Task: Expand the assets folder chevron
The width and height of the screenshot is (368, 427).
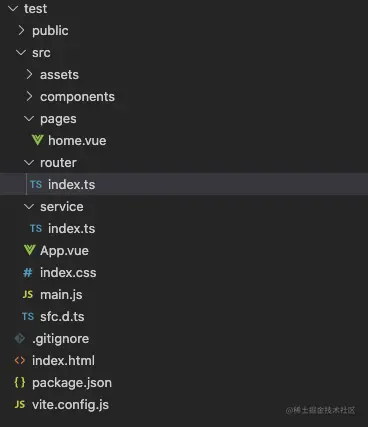Action: pos(29,74)
